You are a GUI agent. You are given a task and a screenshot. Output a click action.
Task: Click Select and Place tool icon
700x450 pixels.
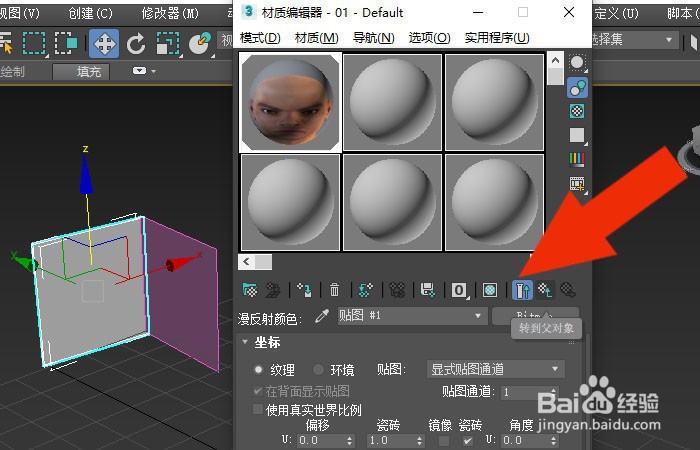(x=200, y=44)
